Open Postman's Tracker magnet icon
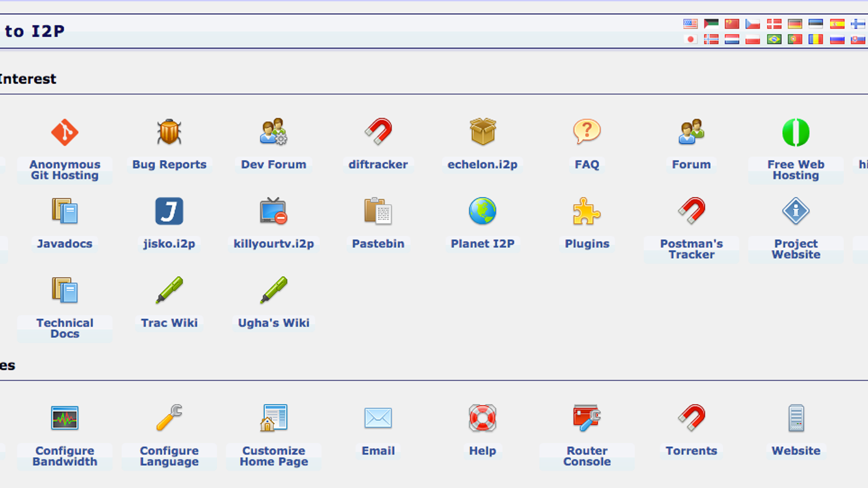Screen dimensions: 868x488 691,211
